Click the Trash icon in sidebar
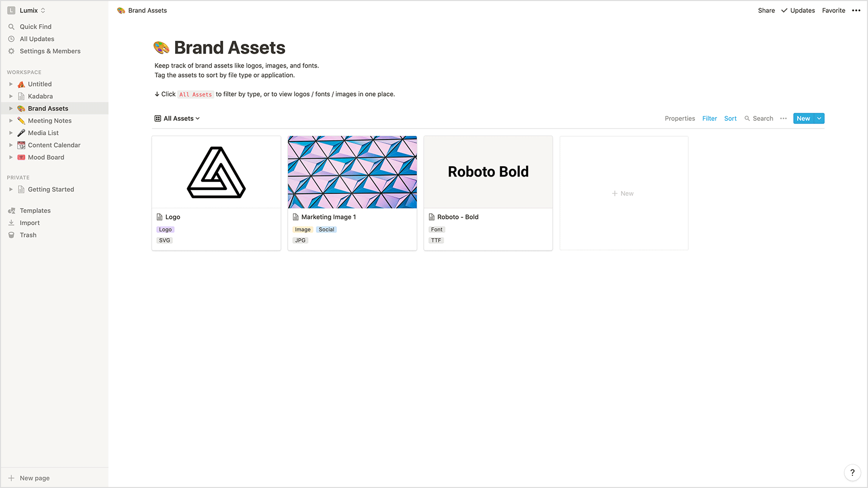Screen dimensions: 868x488 coord(11,235)
